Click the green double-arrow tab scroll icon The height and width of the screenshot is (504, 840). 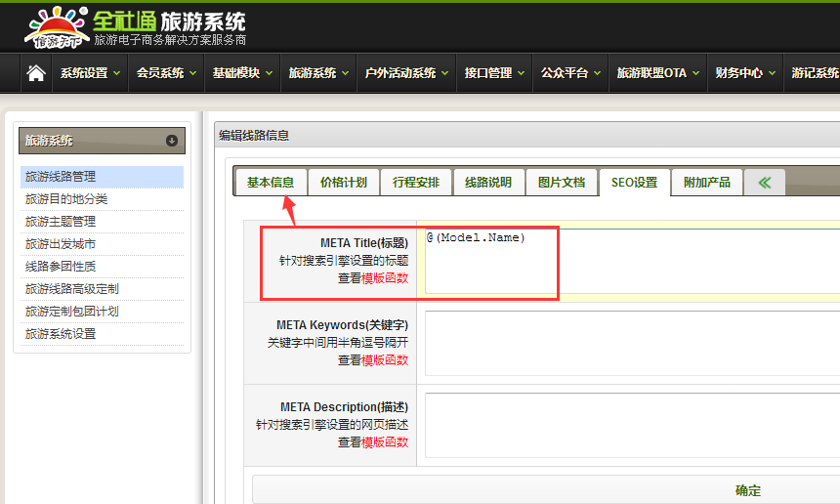pyautogui.click(x=764, y=183)
